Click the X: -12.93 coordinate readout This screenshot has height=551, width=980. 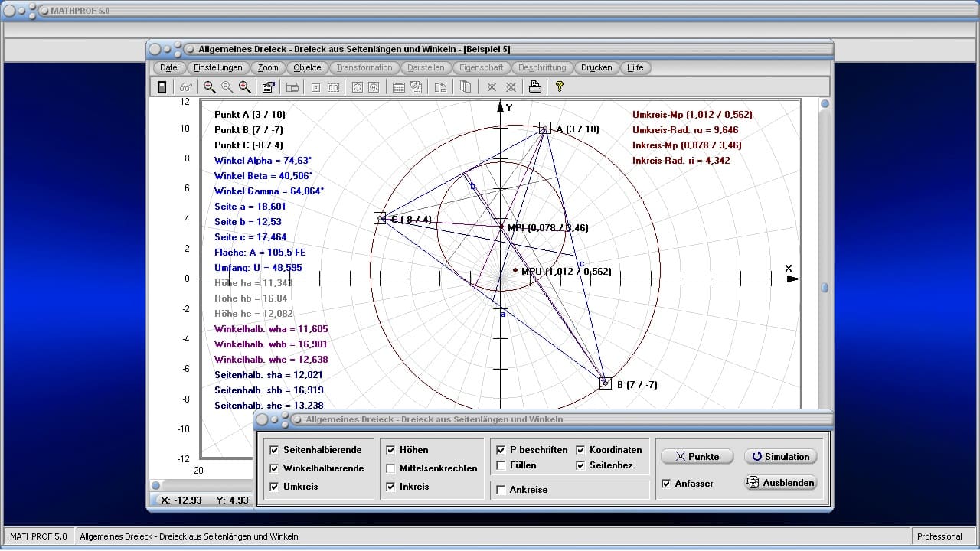(x=181, y=500)
